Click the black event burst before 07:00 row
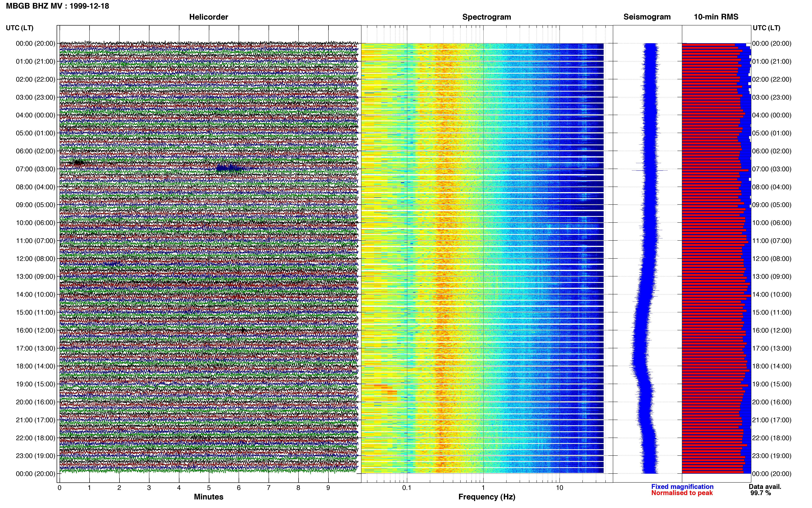Viewport: 812px width, 508px height. pyautogui.click(x=79, y=163)
